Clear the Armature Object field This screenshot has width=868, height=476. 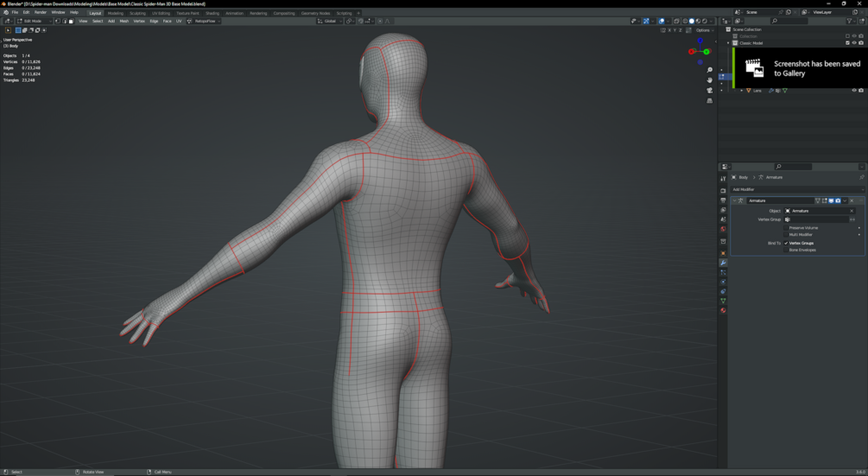[852, 211]
